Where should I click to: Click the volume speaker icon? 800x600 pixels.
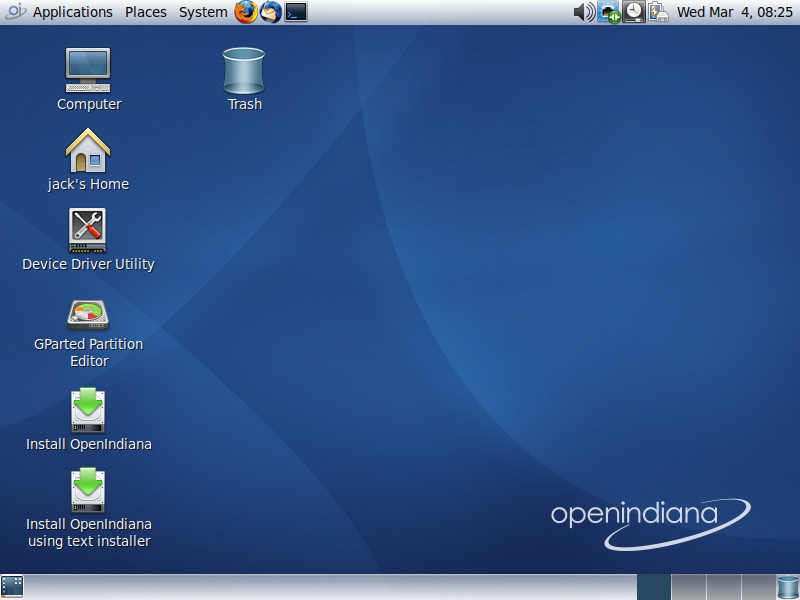(x=584, y=12)
